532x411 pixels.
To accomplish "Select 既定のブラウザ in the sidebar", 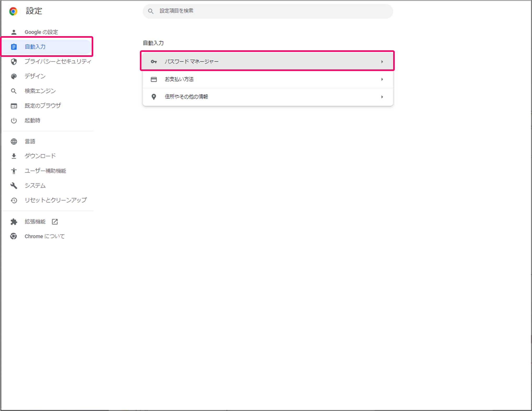I will coord(43,106).
